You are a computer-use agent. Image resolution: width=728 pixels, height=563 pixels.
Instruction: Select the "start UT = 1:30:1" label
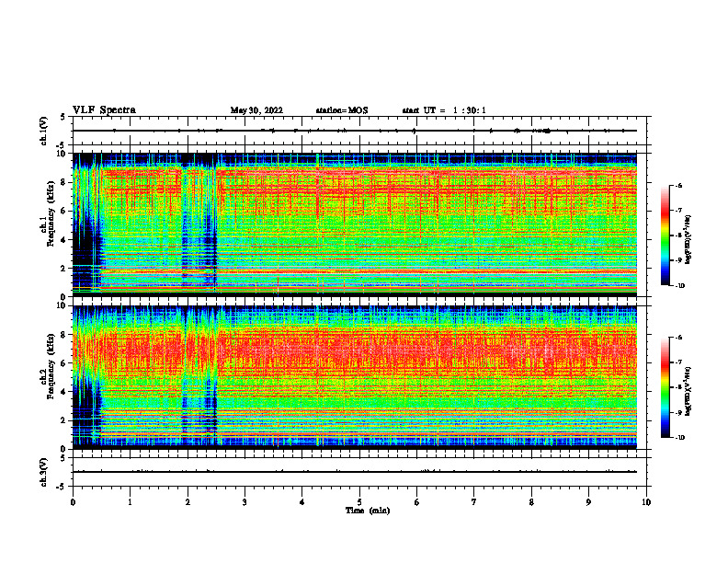click(444, 110)
